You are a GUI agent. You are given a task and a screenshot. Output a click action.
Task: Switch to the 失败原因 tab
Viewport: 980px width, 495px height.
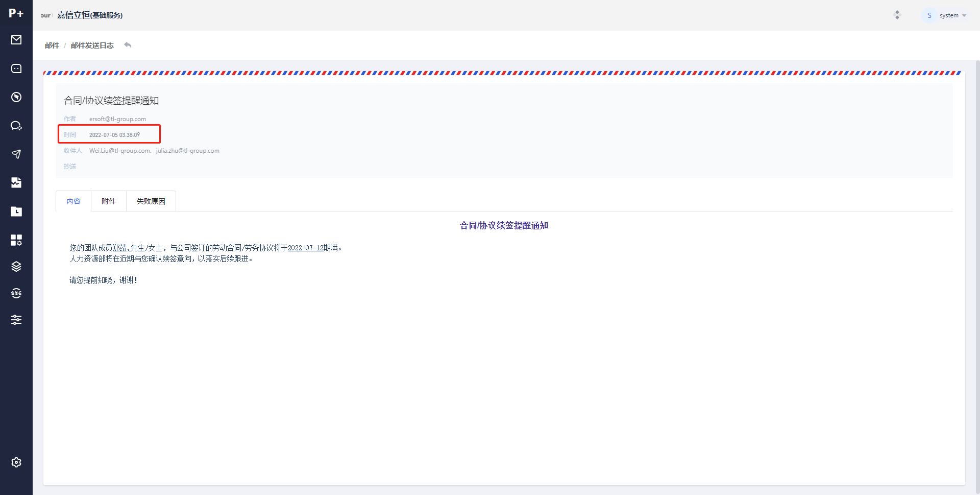point(151,201)
